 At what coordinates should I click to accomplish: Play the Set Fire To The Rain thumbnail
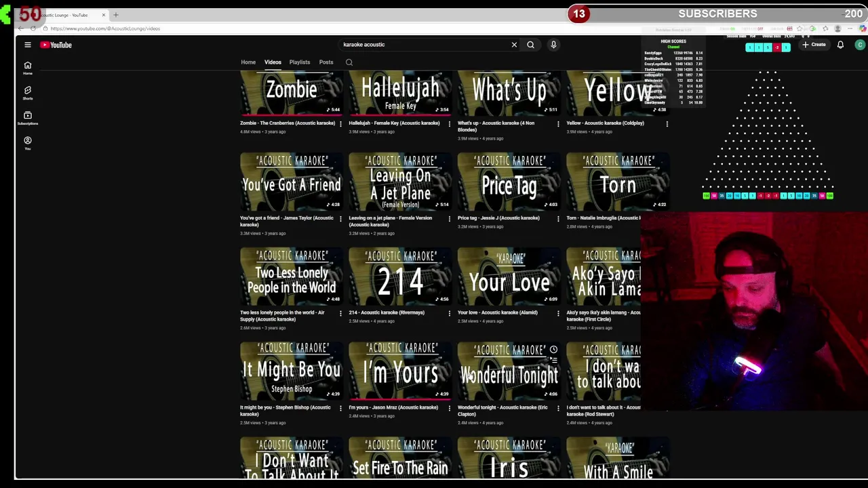(400, 458)
